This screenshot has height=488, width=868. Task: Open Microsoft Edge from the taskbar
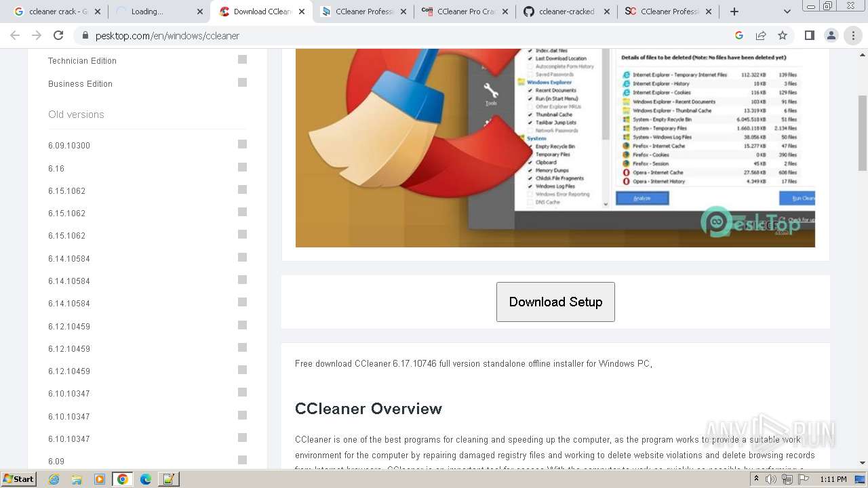point(146,479)
